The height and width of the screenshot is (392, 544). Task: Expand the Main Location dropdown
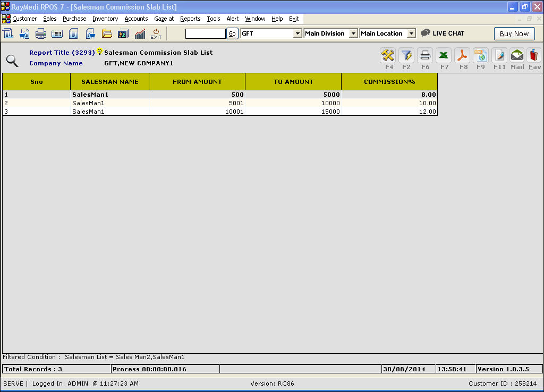pyautogui.click(x=411, y=33)
